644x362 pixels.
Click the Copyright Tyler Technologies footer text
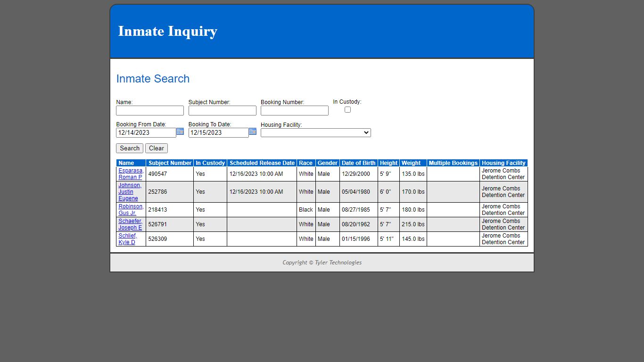(322, 263)
